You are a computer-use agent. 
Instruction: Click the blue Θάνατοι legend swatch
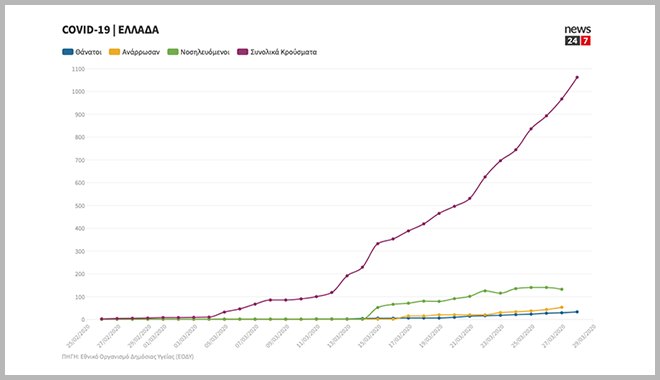pos(68,52)
